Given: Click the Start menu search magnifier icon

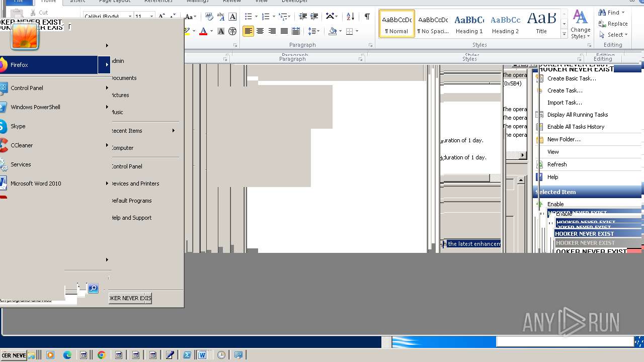Looking at the screenshot, I should [x=93, y=289].
